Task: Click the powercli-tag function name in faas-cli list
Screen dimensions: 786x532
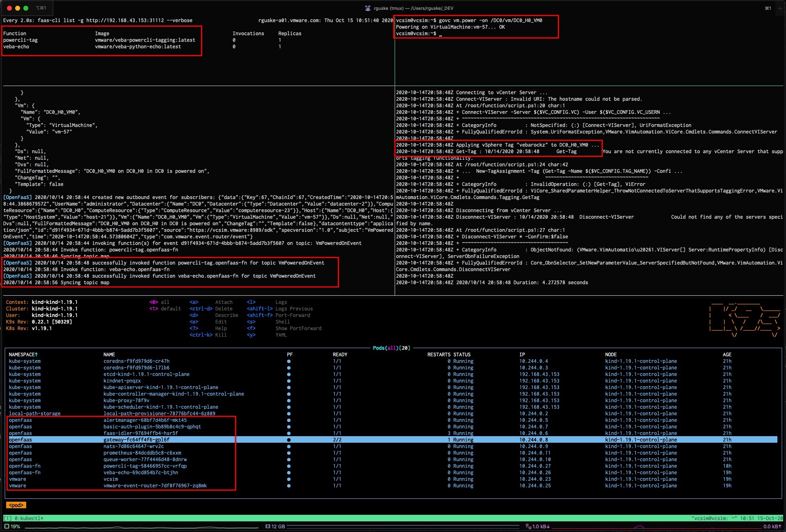Action: pyautogui.click(x=20, y=40)
